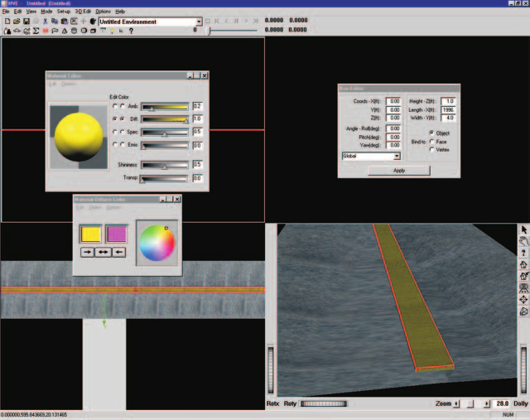
Task: Open the Mode menu
Action: [46, 11]
